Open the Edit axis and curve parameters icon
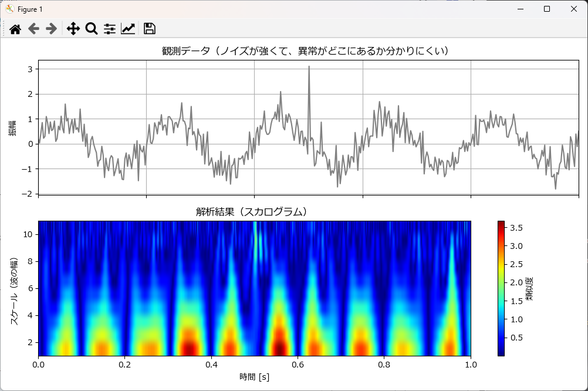588x391 pixels. coord(128,29)
